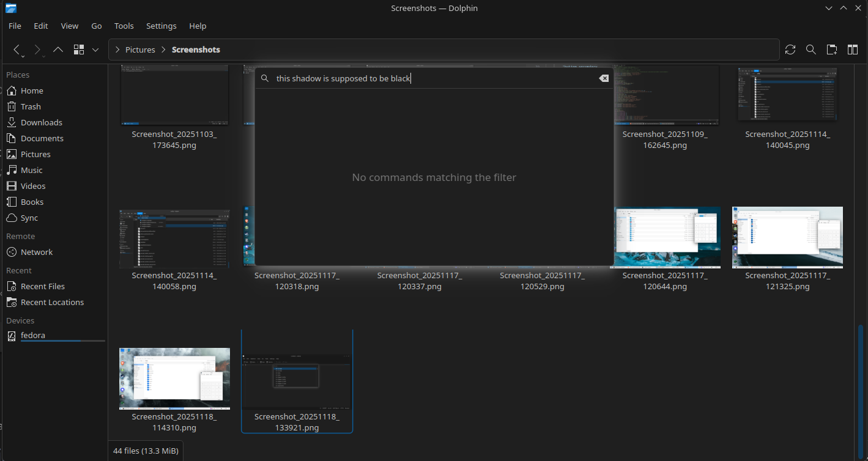The image size is (868, 461).
Task: Click the icons view mode button
Action: (78, 50)
